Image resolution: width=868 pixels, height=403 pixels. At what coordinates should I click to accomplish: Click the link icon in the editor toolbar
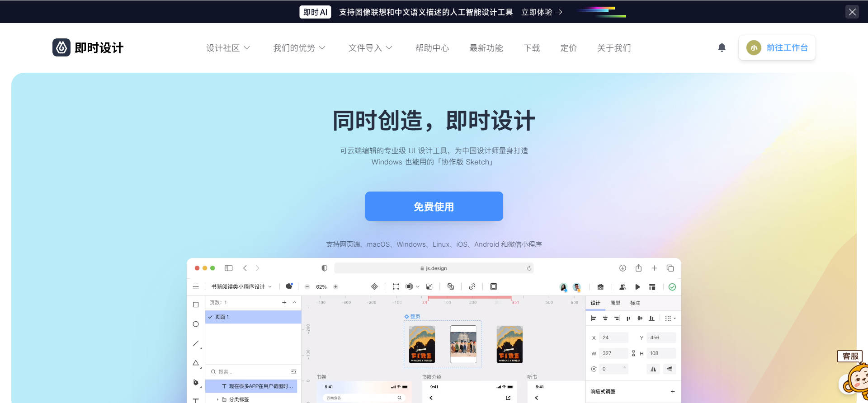472,286
